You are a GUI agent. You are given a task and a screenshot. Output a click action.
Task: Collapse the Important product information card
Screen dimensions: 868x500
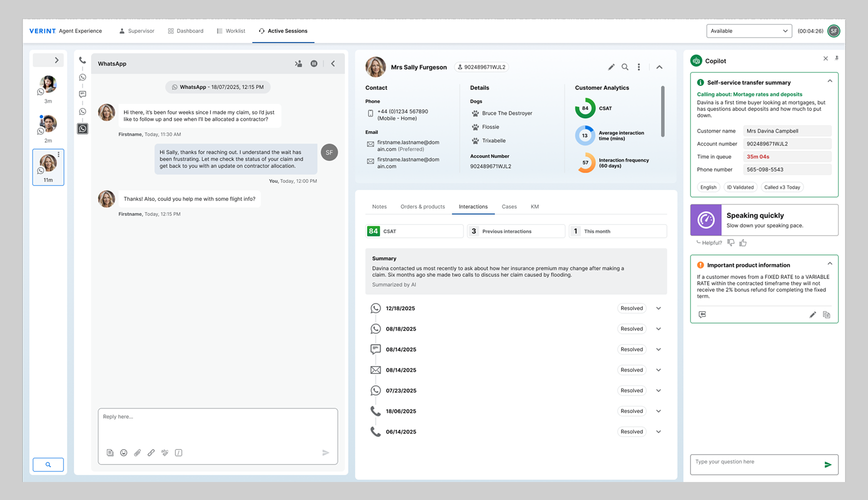coord(829,263)
